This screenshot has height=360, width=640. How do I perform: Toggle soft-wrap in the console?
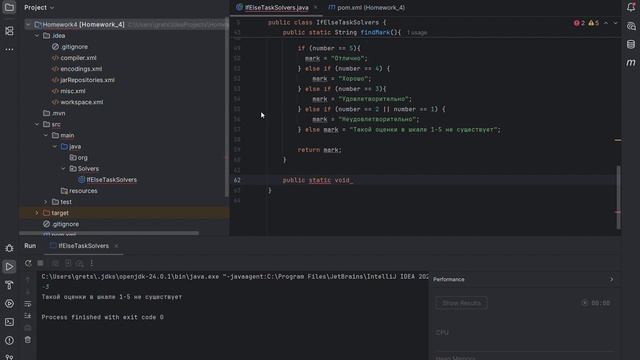coord(28,304)
